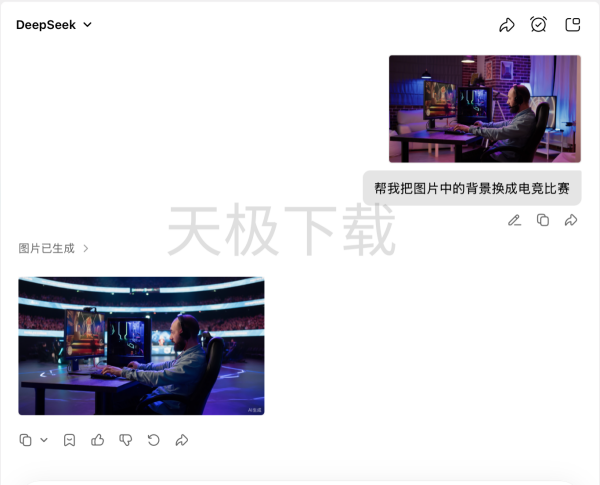
Task: Open the generated esports arena image
Action: 141,346
